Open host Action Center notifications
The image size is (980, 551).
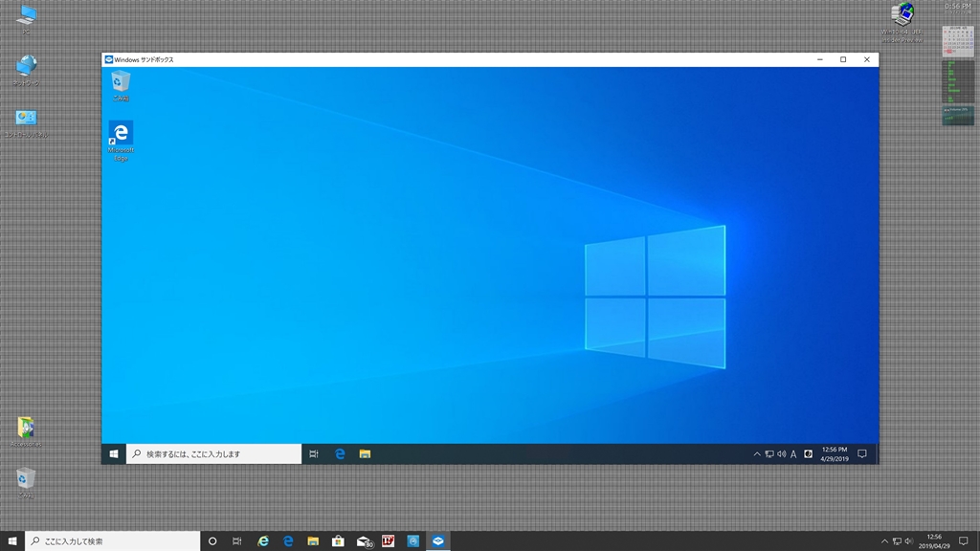[x=964, y=541]
